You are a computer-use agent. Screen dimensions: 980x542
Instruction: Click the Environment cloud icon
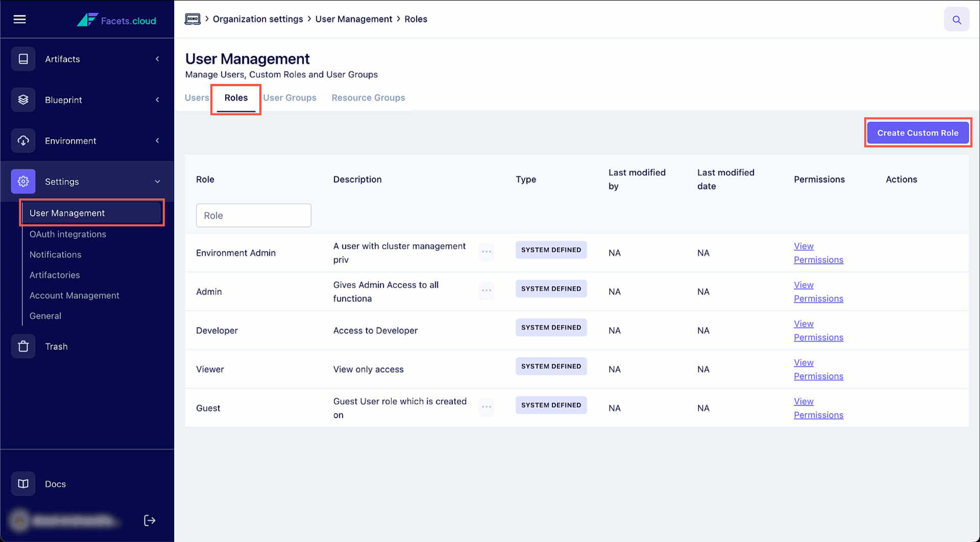(x=23, y=140)
